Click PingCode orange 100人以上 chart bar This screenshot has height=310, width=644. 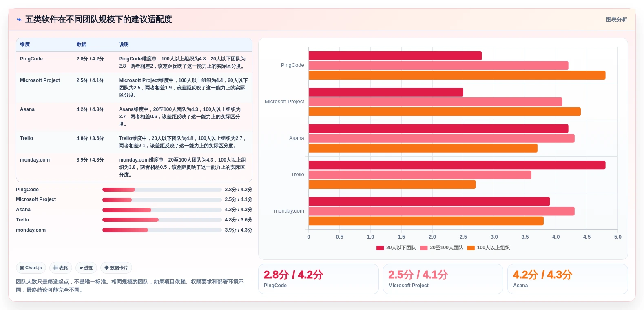tap(457, 75)
